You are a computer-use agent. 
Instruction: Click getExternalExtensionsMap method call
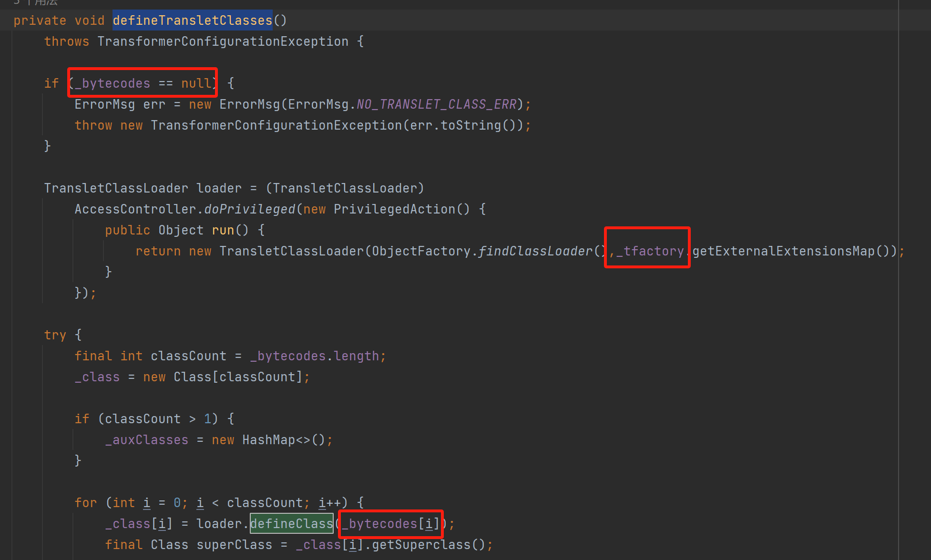tap(784, 251)
